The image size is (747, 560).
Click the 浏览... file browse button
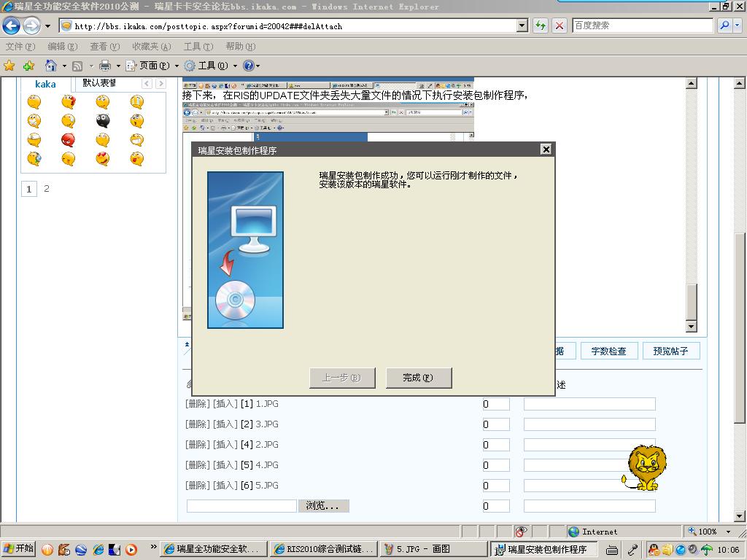pos(323,506)
